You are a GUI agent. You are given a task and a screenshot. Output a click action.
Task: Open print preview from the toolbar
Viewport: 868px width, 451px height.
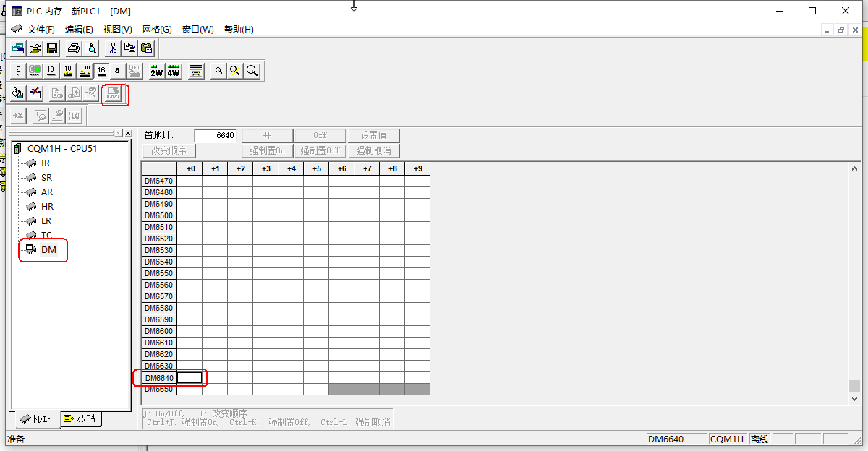pyautogui.click(x=90, y=48)
